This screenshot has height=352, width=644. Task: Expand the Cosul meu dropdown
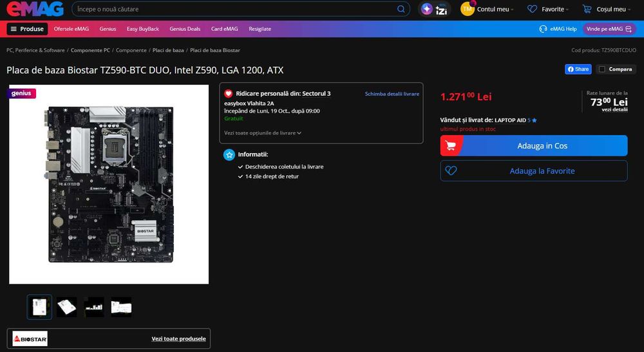coord(613,9)
